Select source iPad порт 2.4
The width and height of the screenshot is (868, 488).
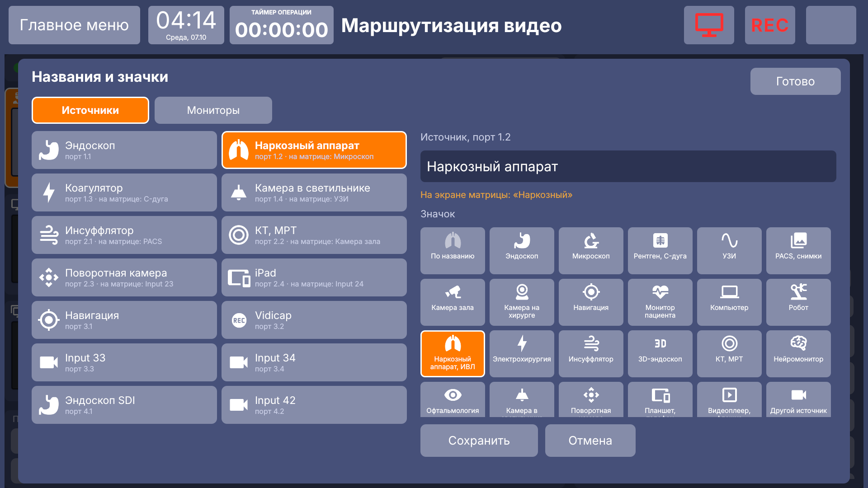tap(314, 277)
